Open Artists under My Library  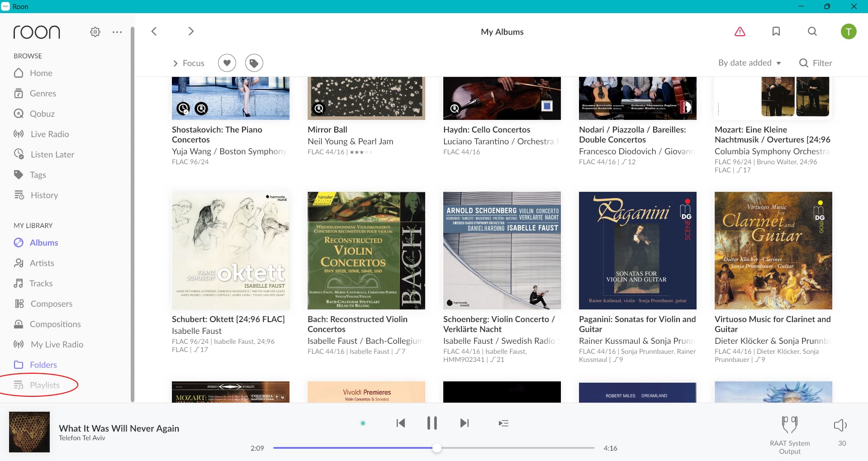click(34, 263)
